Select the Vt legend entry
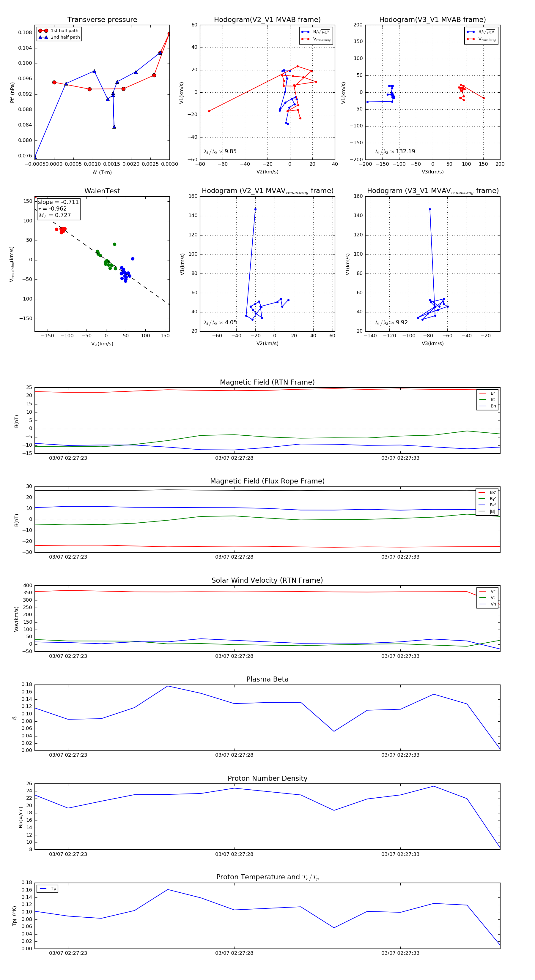535x980 pixels. [487, 598]
